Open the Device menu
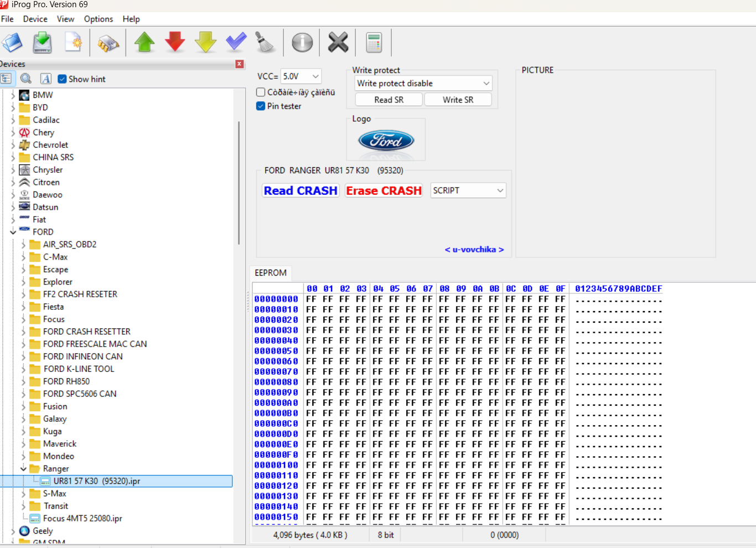Viewport: 756px width, 548px height. click(35, 19)
